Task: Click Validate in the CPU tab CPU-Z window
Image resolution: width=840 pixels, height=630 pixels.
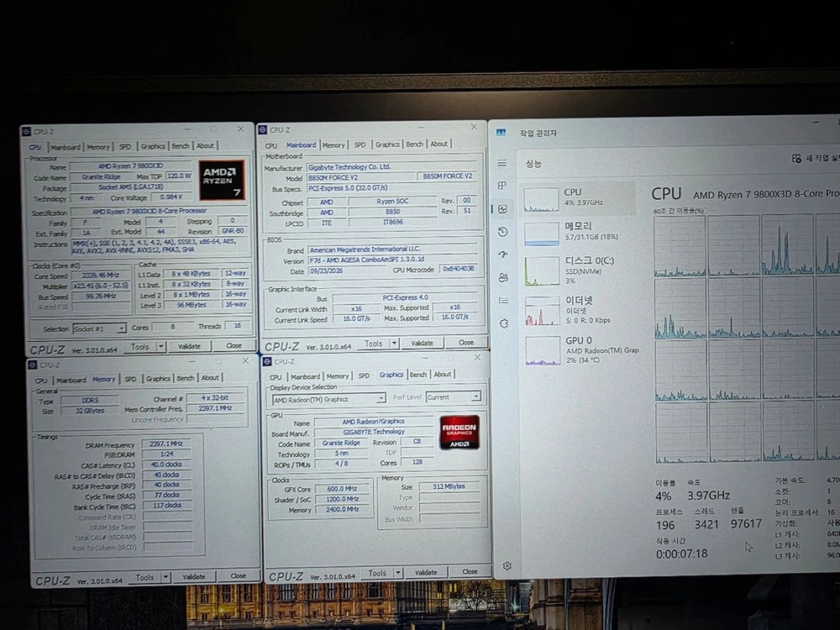Action: [189, 346]
